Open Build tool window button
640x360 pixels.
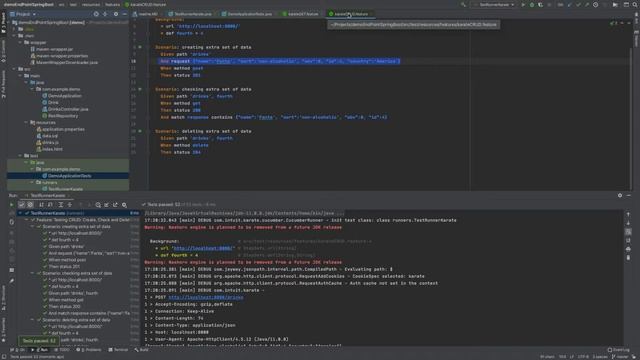[x=142, y=350]
